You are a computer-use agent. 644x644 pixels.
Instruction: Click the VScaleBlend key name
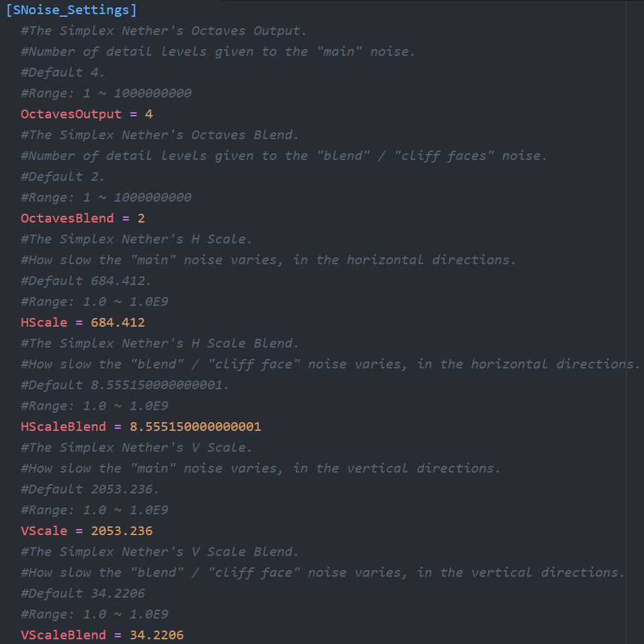[63, 635]
